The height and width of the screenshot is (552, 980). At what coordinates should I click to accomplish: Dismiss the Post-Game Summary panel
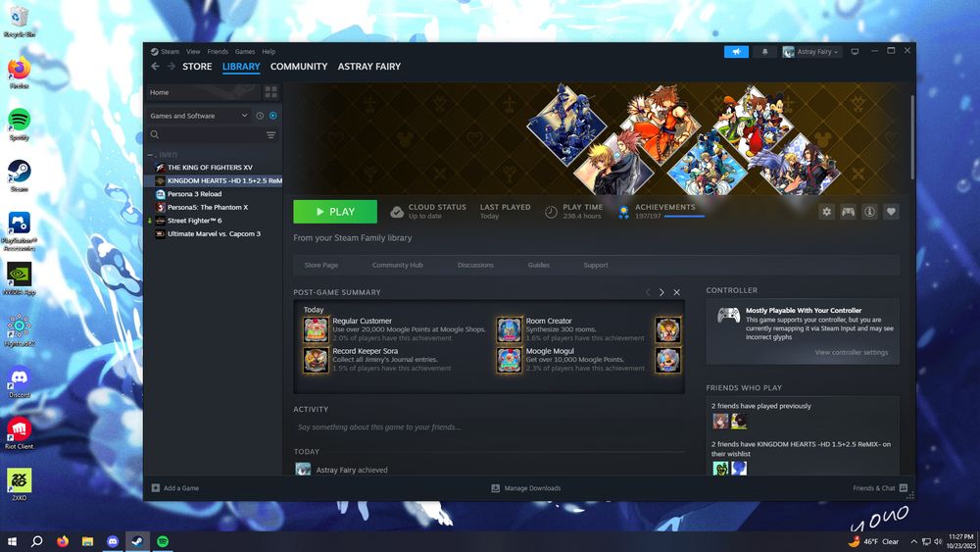677,292
